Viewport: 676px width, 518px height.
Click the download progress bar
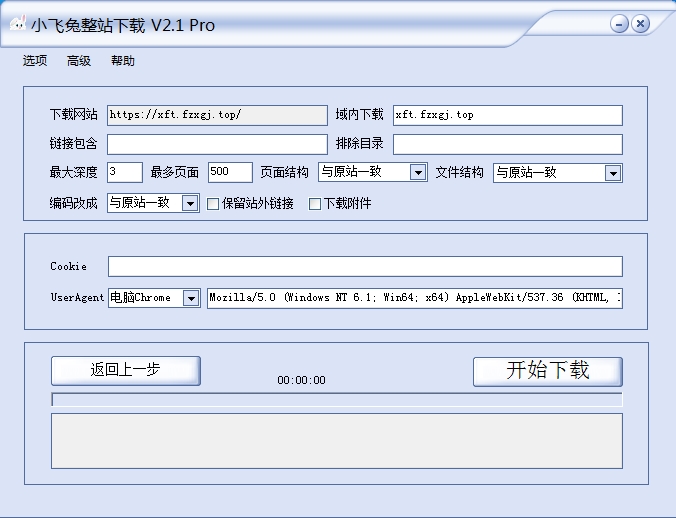click(x=336, y=400)
